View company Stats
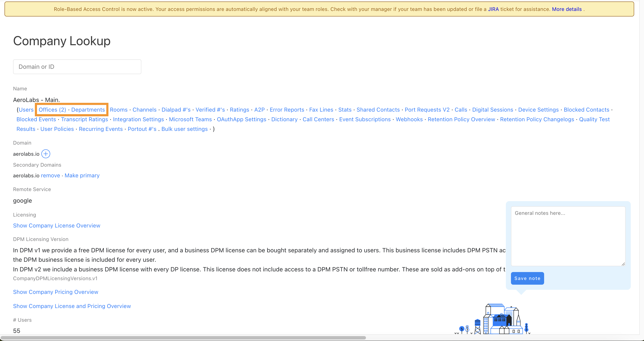 tap(345, 110)
